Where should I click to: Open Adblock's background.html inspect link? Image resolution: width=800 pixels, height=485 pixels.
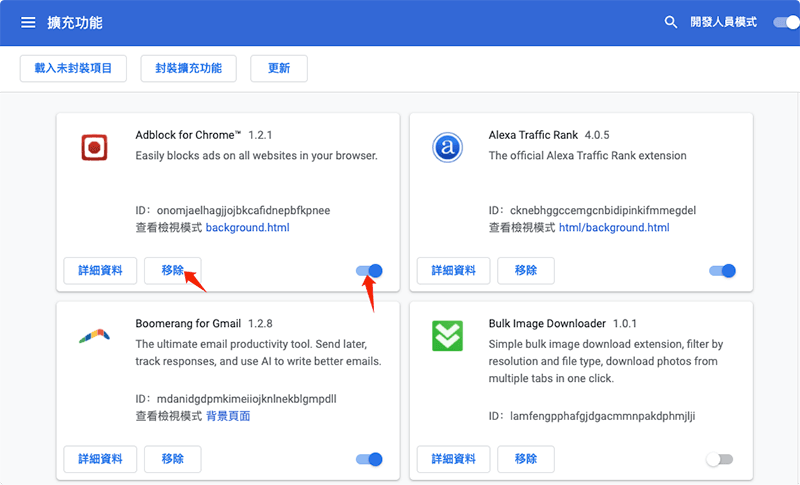247,227
